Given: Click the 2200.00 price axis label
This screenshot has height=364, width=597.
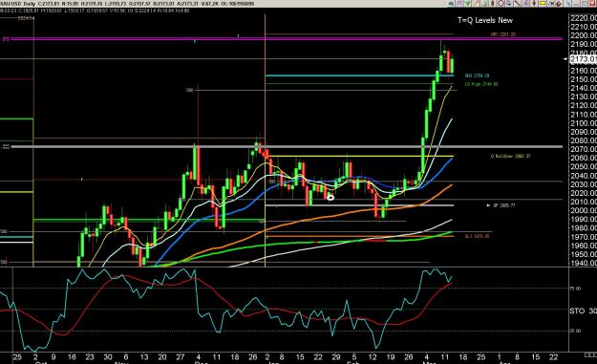Looking at the screenshot, I should tap(584, 35).
